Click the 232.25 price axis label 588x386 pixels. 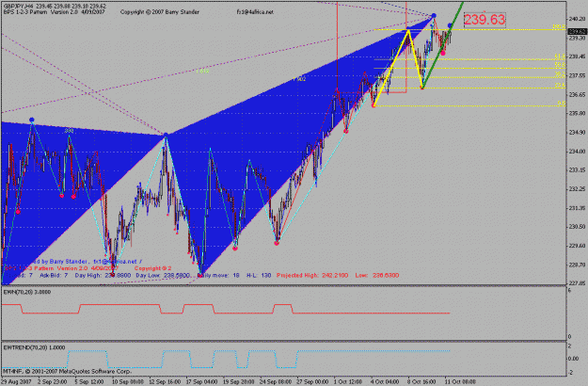pos(577,188)
